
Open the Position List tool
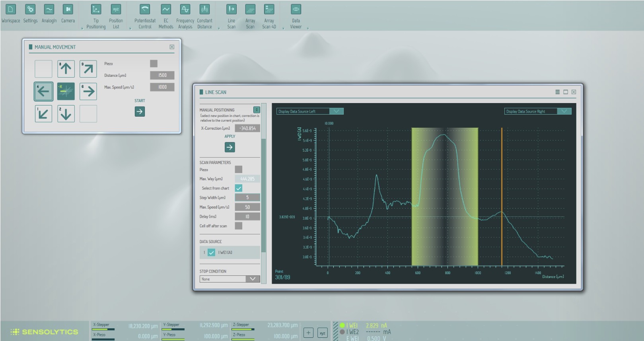116,16
